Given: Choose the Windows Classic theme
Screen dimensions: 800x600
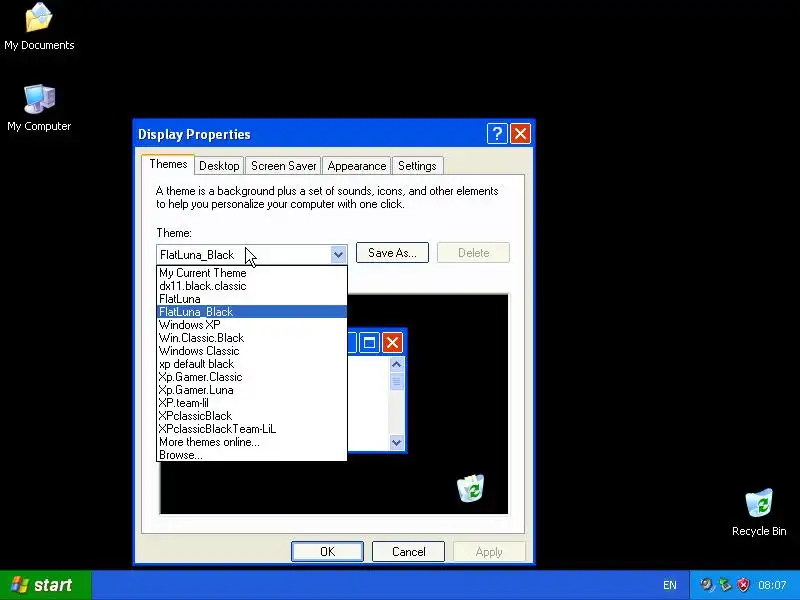Looking at the screenshot, I should pos(252,351).
